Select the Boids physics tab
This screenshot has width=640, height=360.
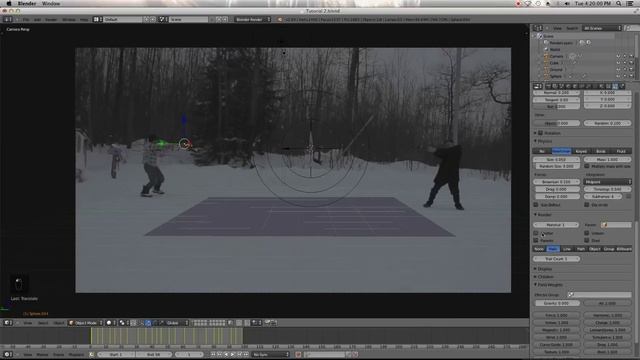pos(601,151)
